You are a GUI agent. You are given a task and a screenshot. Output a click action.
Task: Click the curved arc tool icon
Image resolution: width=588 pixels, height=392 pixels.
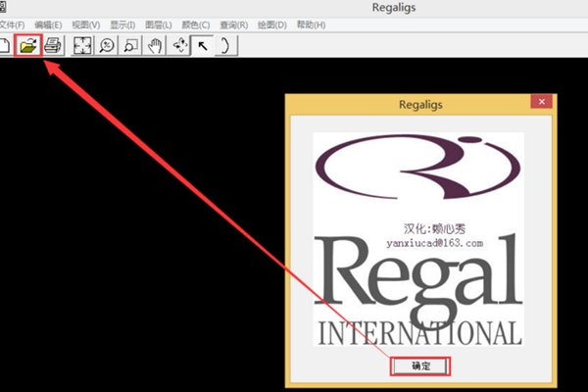225,45
